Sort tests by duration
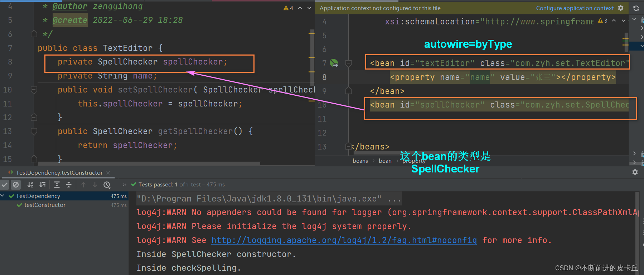 pos(43,185)
